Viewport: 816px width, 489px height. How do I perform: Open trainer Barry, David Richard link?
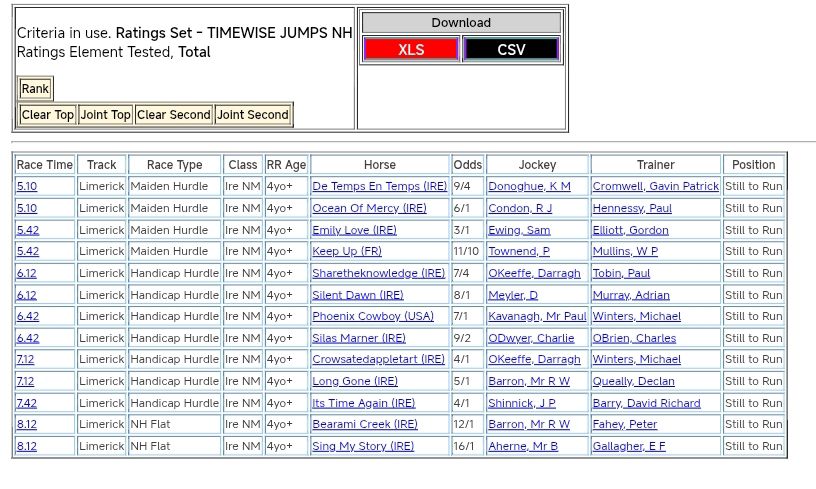coord(646,404)
